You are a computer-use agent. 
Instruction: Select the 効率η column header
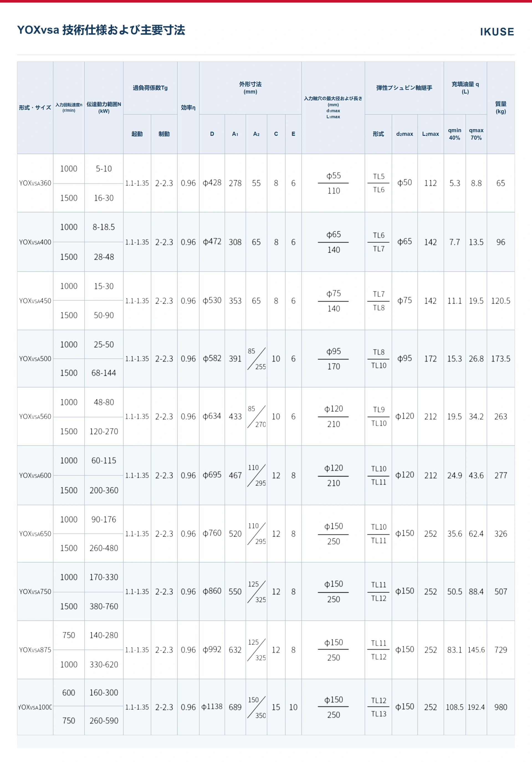tap(188, 108)
